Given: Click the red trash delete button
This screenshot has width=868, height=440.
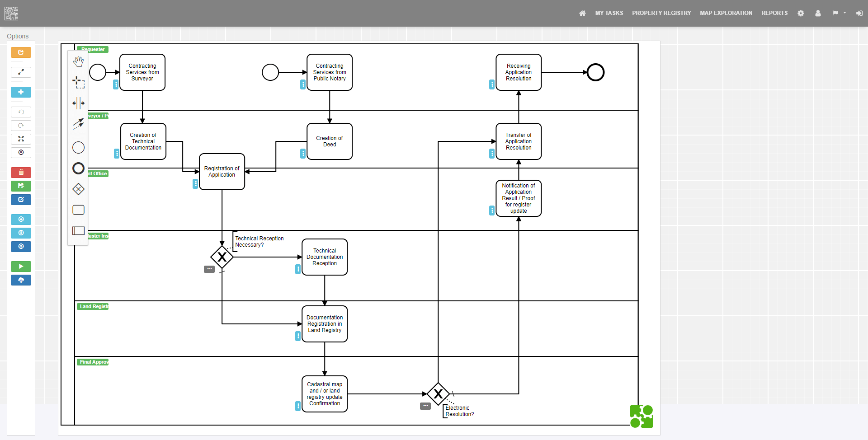Looking at the screenshot, I should [21, 172].
